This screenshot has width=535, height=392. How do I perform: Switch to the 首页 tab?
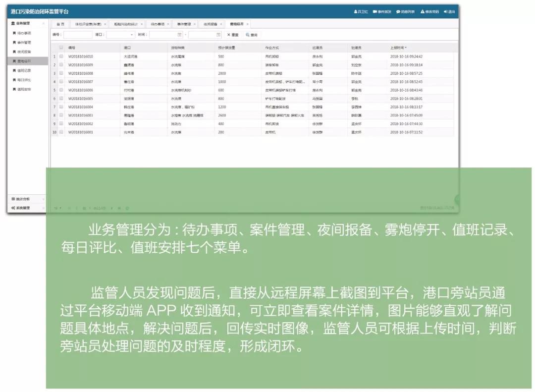point(60,24)
